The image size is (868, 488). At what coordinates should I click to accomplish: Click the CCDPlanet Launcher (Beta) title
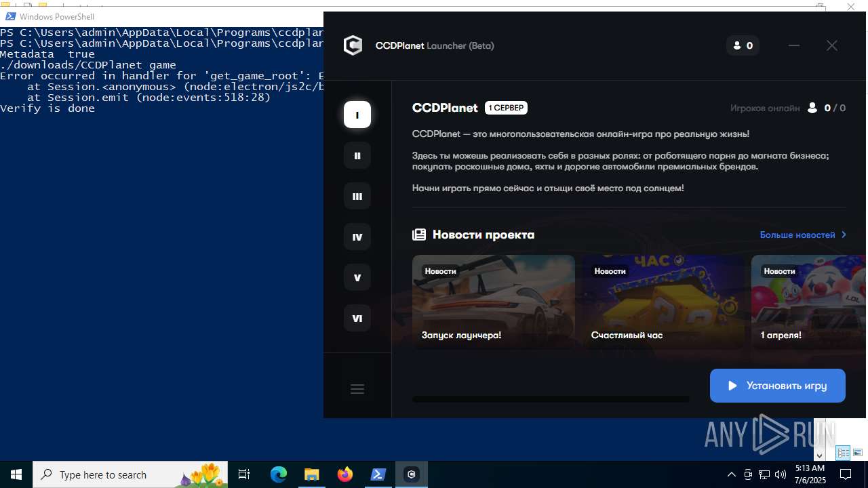point(435,45)
